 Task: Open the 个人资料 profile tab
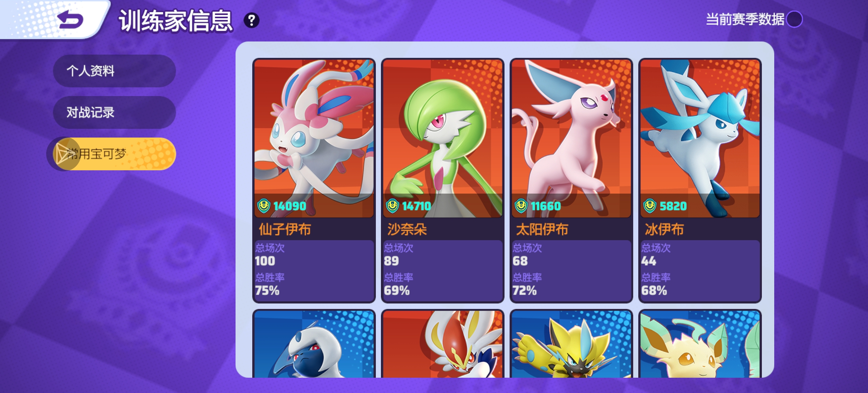pos(114,71)
